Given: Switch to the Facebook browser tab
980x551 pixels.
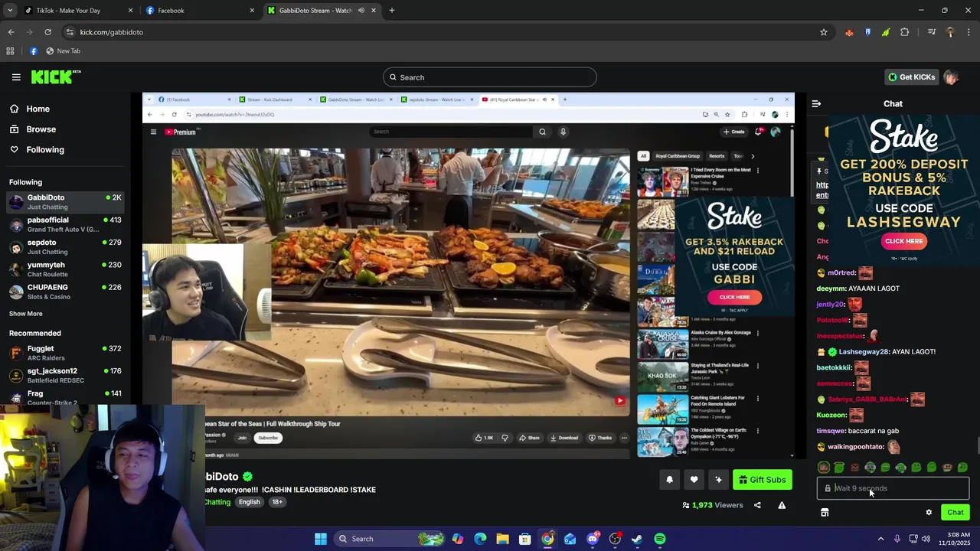Looking at the screenshot, I should point(201,11).
